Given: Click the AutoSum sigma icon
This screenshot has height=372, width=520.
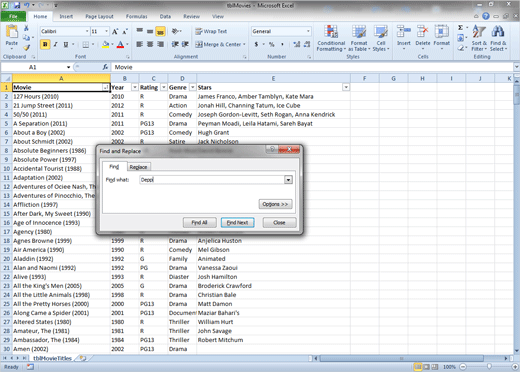Looking at the screenshot, I should pos(460,28).
